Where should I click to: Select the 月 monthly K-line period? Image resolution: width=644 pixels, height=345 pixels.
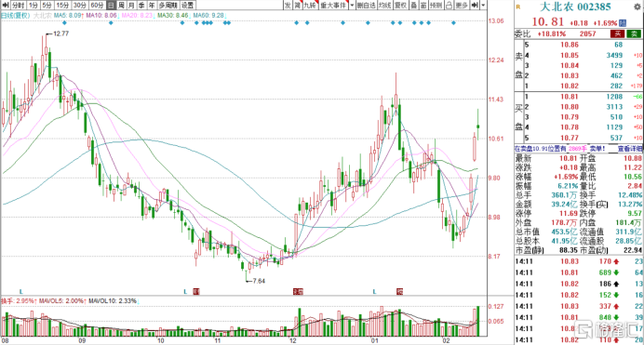[131, 5]
